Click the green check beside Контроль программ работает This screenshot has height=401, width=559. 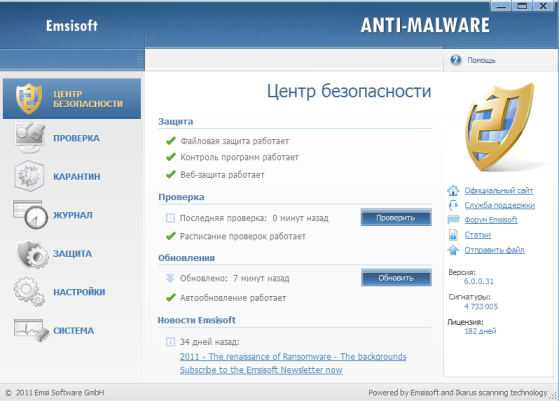coord(171,157)
